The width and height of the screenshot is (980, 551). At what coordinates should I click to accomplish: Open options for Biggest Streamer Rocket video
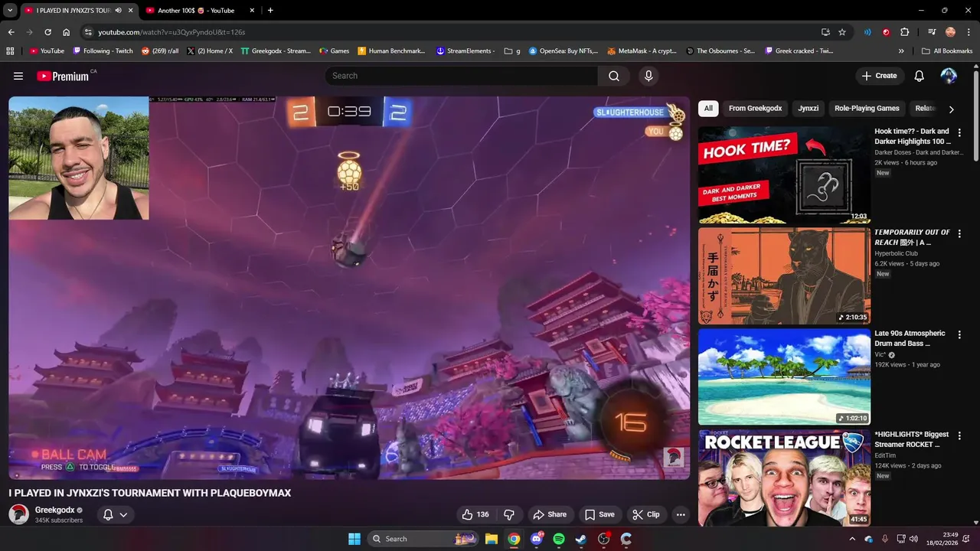point(959,435)
